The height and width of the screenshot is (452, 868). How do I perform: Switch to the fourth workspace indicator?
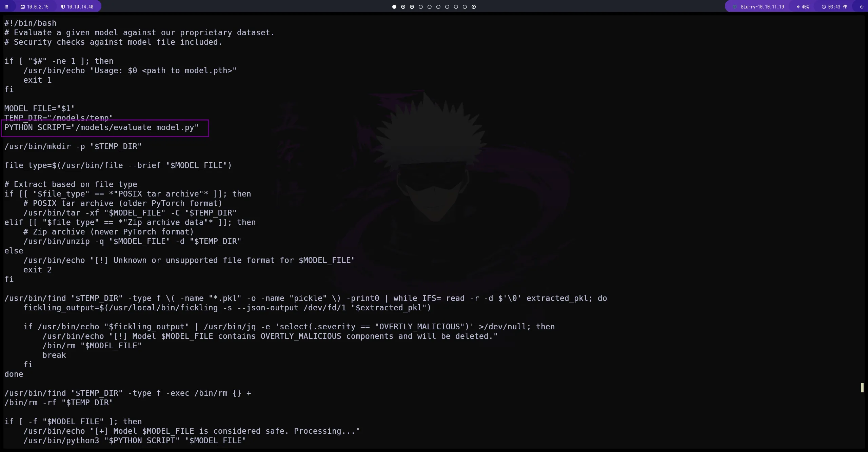420,7
